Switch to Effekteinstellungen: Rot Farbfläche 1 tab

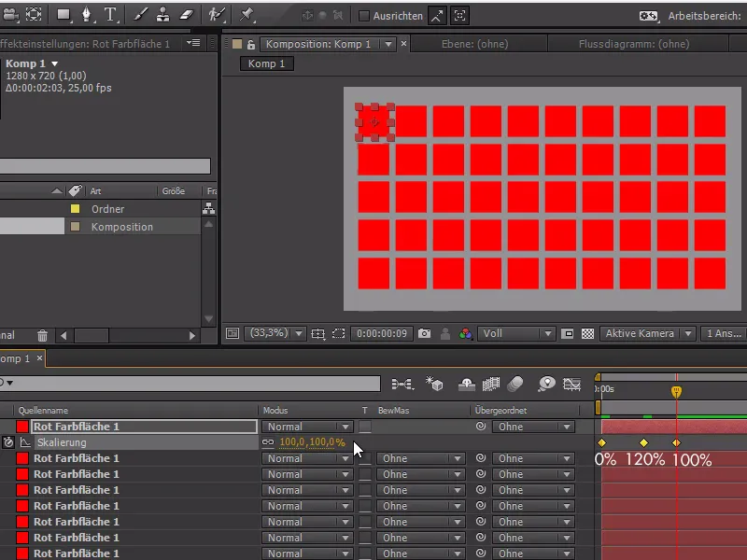coord(85,44)
